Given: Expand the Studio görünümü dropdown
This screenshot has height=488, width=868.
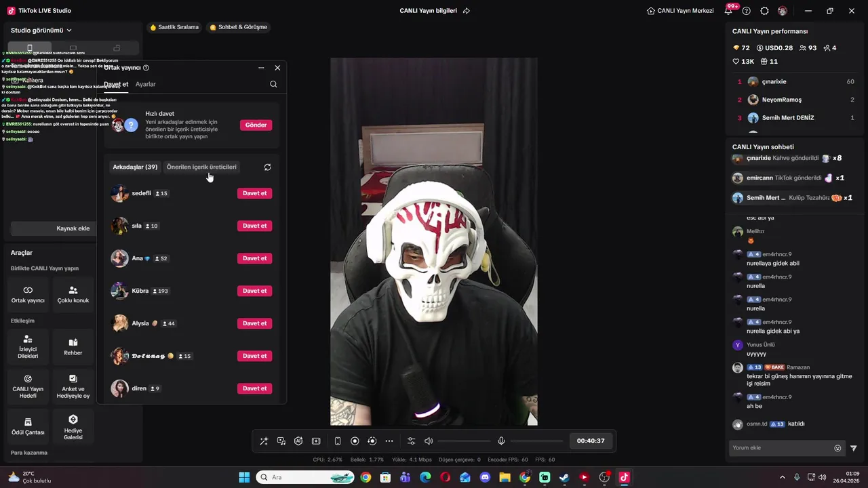Looking at the screenshot, I should (41, 30).
